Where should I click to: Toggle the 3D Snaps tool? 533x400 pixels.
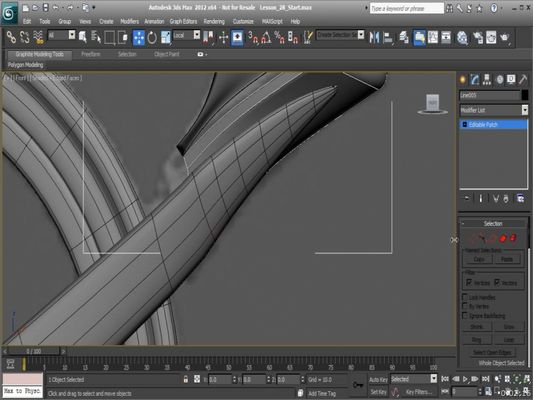click(x=253, y=37)
